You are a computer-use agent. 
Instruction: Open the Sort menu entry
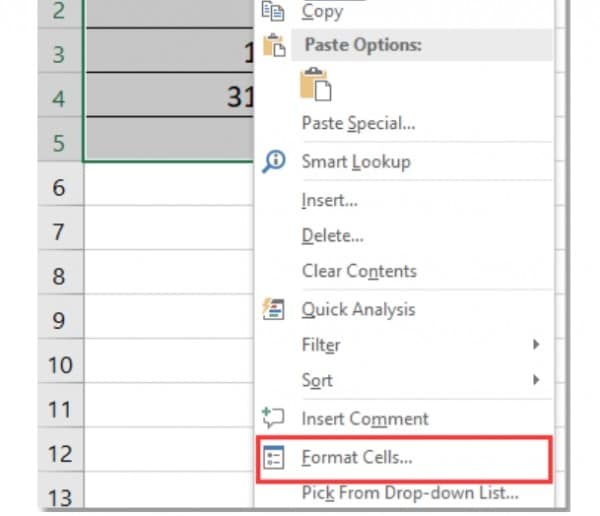click(x=317, y=380)
